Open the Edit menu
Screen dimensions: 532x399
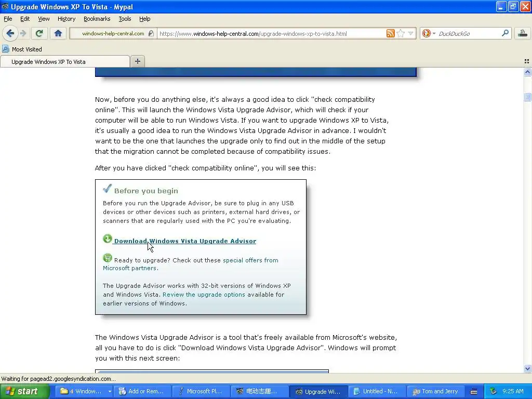tap(25, 19)
